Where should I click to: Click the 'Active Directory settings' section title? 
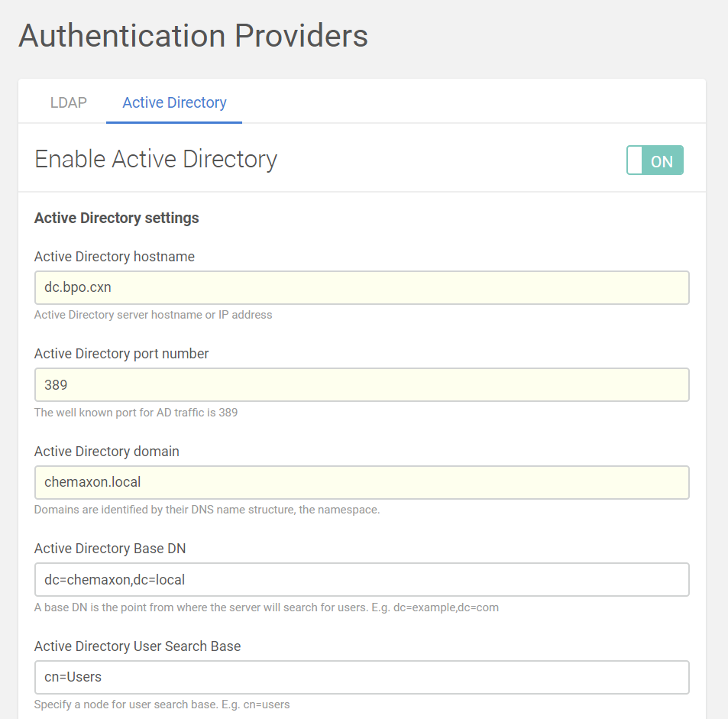coord(117,218)
